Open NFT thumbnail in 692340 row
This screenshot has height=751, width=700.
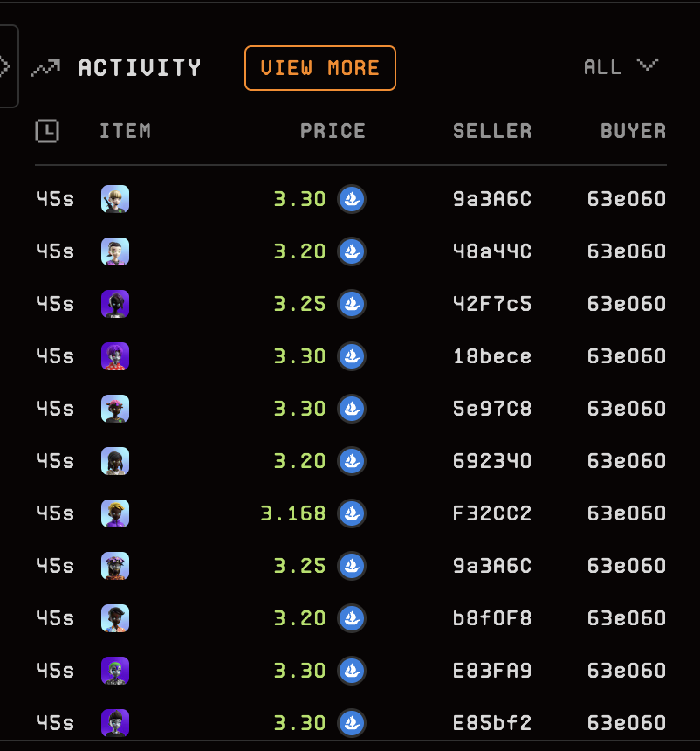click(115, 461)
